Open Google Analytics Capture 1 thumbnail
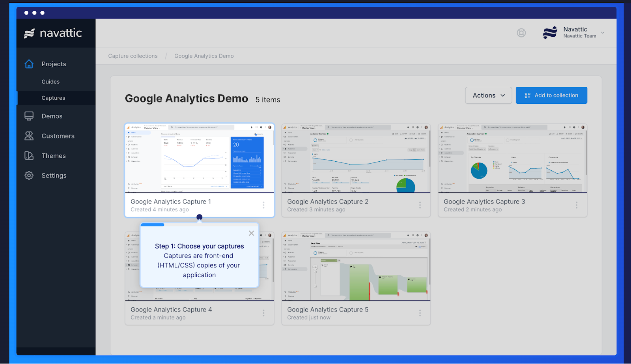 point(200,158)
